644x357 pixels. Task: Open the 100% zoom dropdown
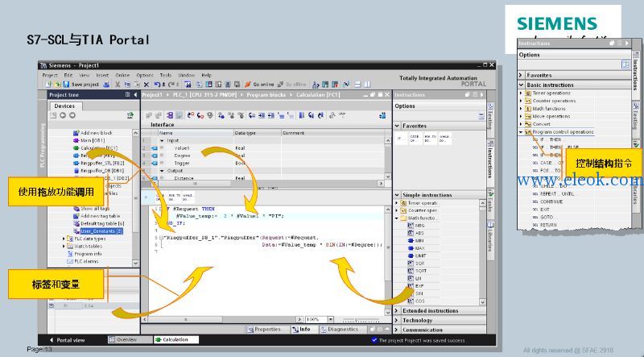[x=331, y=320]
